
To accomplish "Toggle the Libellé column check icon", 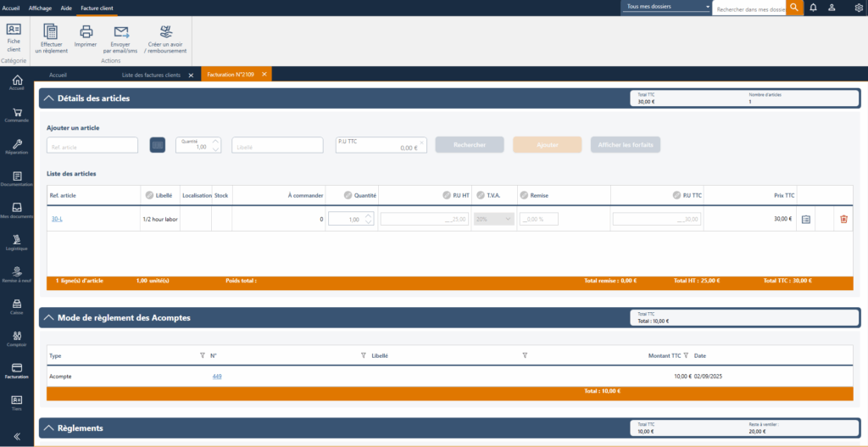I will click(x=149, y=195).
